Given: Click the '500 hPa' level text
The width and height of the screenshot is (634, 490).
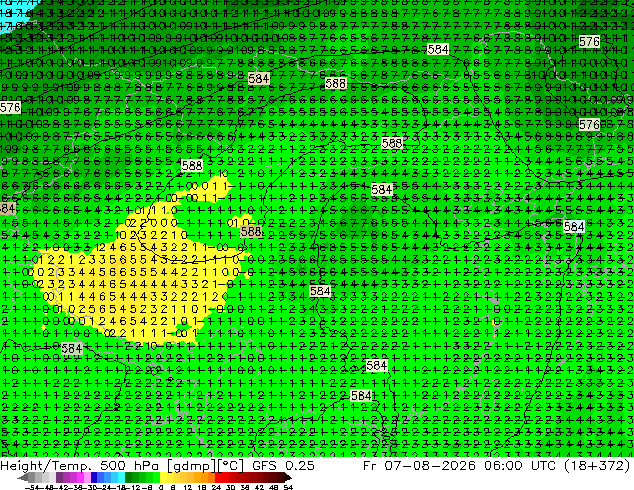Looking at the screenshot, I should [129, 466].
